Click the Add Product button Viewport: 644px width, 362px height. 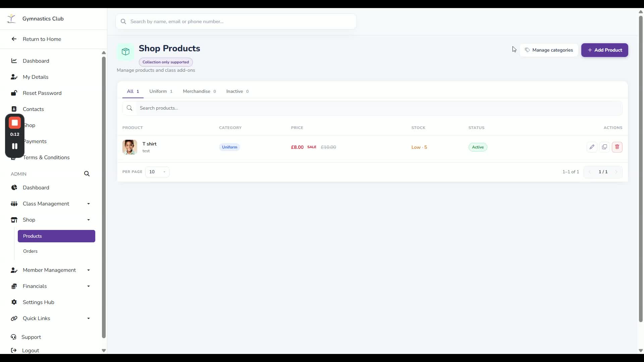(604, 50)
